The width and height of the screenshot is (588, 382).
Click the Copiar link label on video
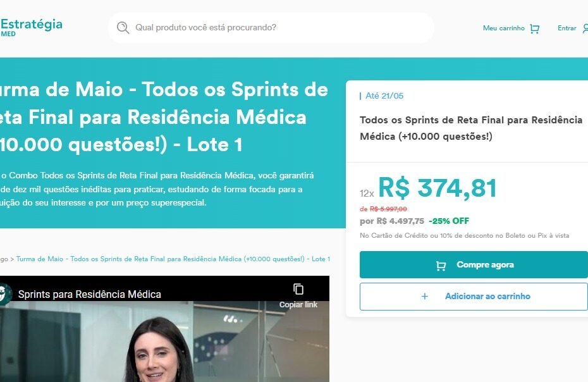coord(298,305)
